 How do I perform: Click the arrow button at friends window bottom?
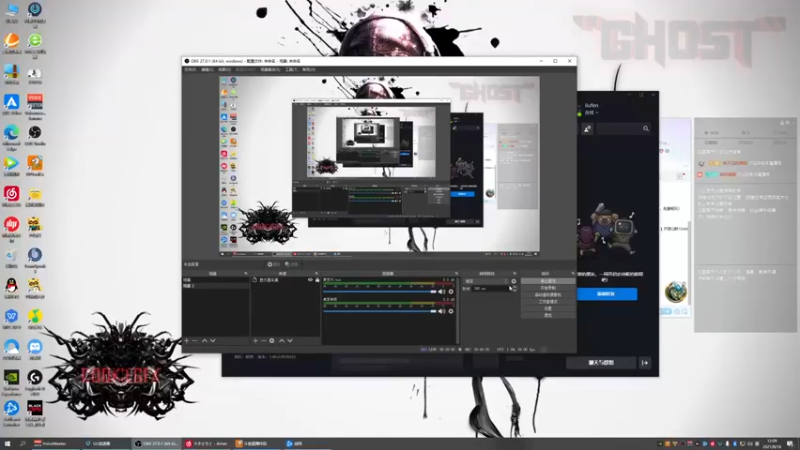pyautogui.click(x=645, y=363)
